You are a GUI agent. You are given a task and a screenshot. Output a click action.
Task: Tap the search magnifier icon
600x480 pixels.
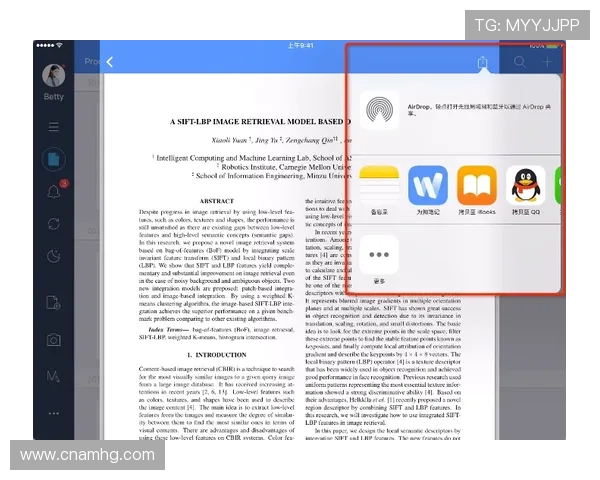[x=519, y=63]
